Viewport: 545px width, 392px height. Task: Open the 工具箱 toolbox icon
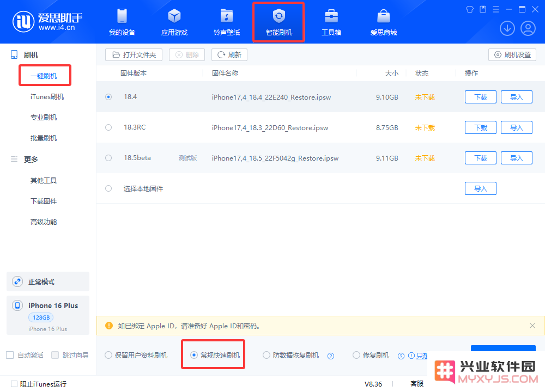pos(331,16)
